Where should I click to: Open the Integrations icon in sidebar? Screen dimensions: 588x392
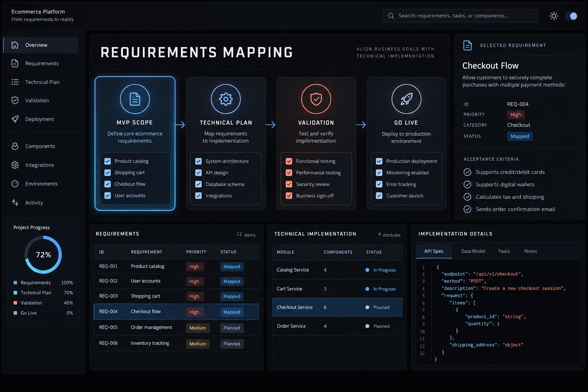click(15, 165)
